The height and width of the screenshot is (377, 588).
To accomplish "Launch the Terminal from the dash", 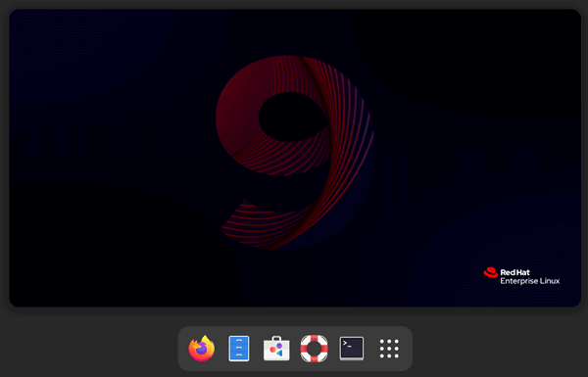I will coord(352,349).
